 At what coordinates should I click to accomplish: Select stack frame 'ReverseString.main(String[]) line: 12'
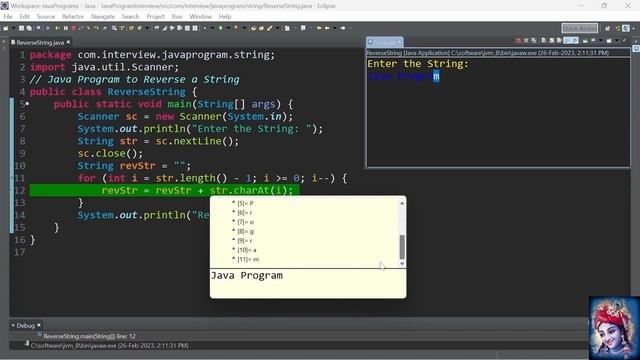[x=89, y=336]
